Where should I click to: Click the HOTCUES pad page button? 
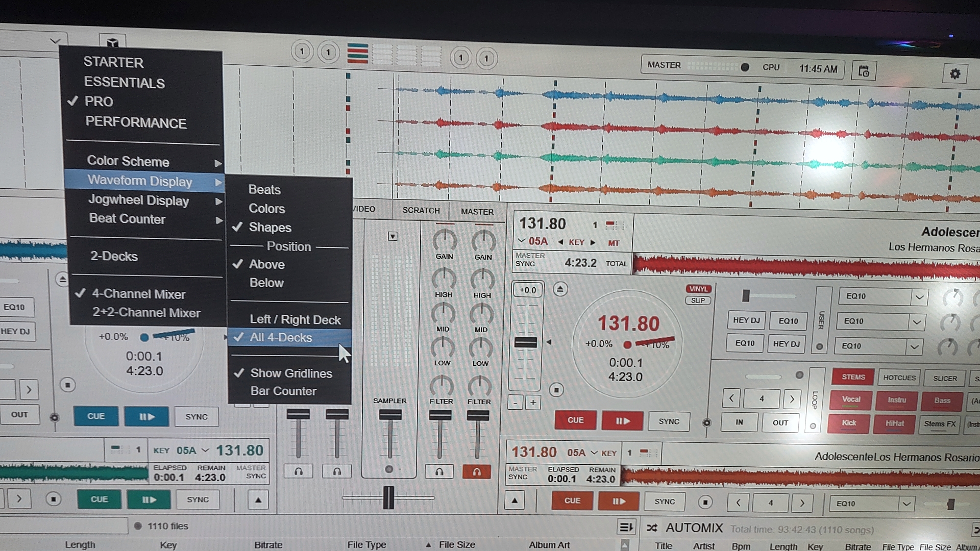tap(899, 378)
